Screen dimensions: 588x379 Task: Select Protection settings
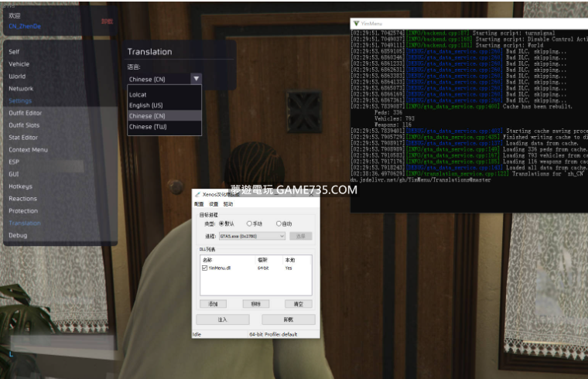point(23,211)
